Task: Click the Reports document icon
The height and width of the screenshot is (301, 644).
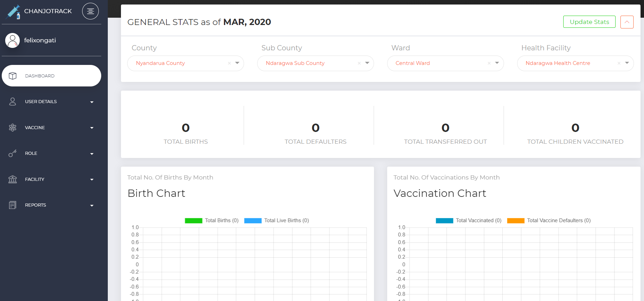Action: pos(12,205)
